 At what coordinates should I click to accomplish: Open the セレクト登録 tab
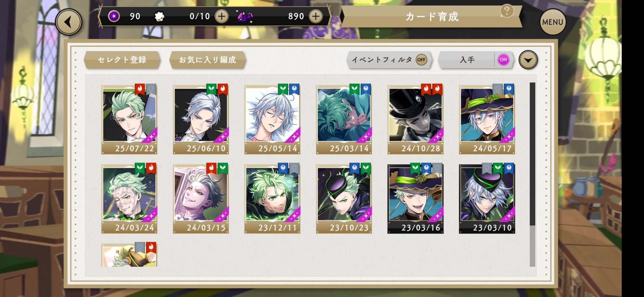[x=122, y=60]
